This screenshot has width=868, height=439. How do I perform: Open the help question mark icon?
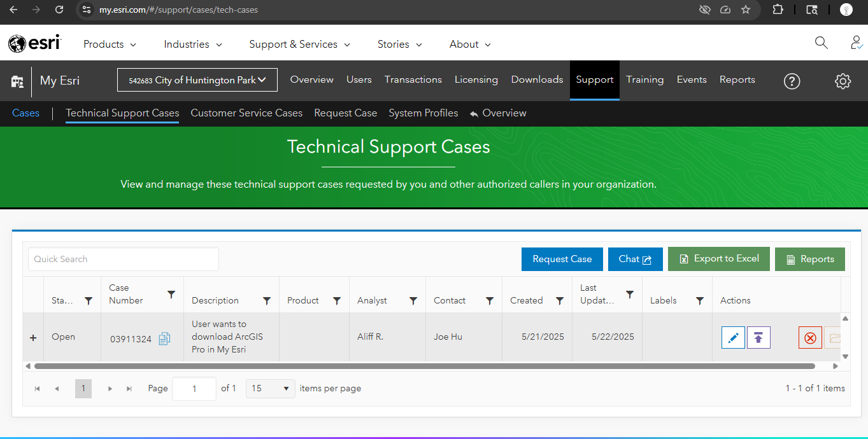click(792, 81)
